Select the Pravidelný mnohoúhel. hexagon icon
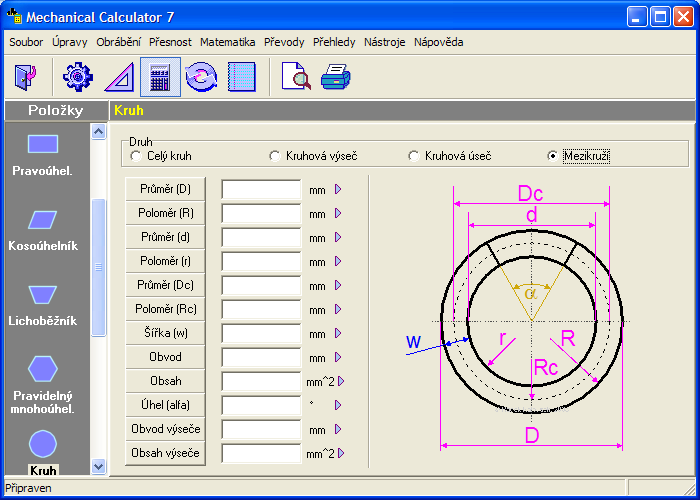Image resolution: width=700 pixels, height=500 pixels. click(43, 369)
